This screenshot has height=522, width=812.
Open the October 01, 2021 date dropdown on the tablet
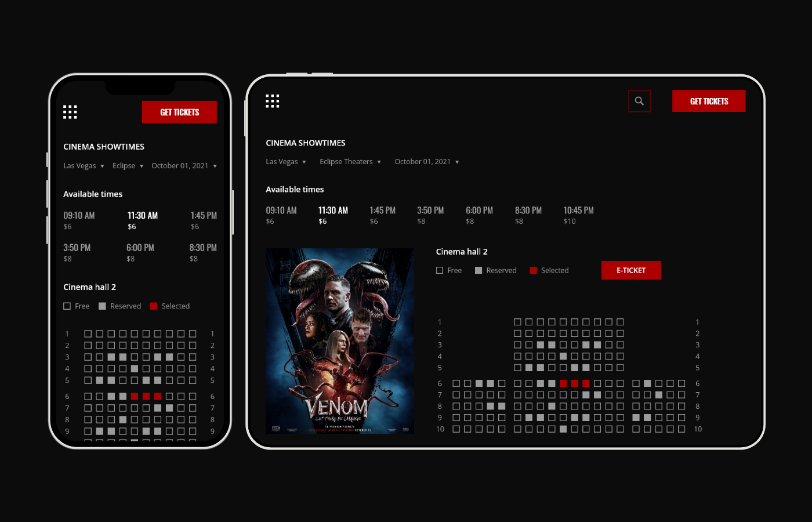click(427, 162)
